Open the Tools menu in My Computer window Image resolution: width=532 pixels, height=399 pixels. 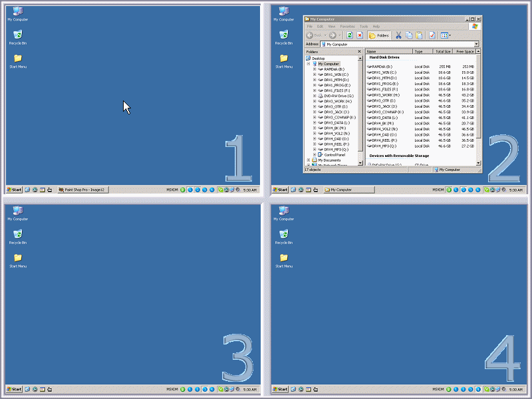pos(364,27)
